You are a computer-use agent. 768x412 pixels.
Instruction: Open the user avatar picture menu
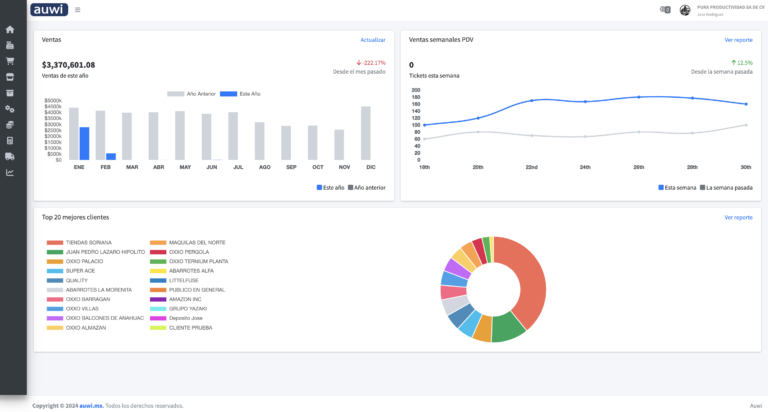point(685,10)
